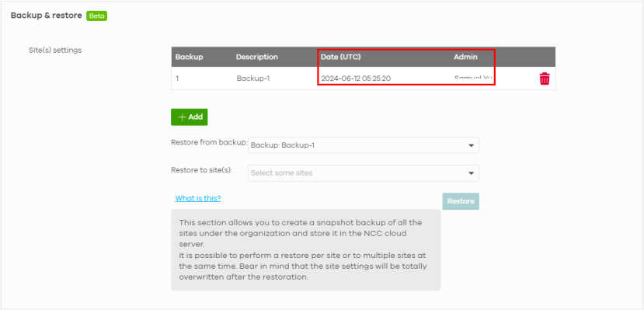The image size is (644, 310).
Task: Click the Restore button
Action: coord(461,201)
